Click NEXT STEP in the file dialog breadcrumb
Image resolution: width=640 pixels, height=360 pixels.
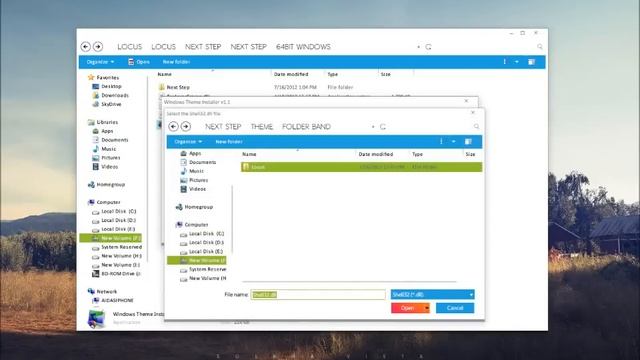(x=223, y=127)
